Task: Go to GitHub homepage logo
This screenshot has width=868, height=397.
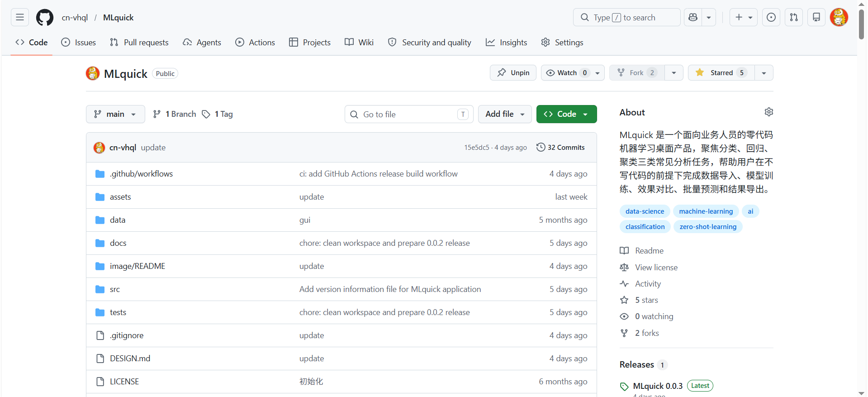Action: 45,18
